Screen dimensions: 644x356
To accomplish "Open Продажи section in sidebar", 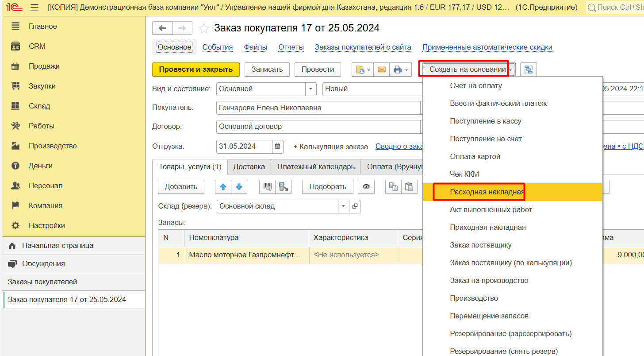I will pyautogui.click(x=44, y=66).
